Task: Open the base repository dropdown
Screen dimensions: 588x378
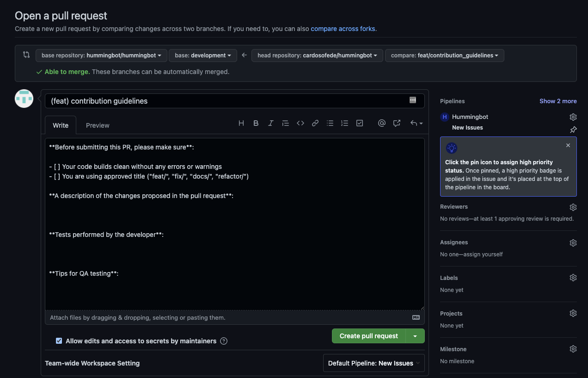Action: 101,55
